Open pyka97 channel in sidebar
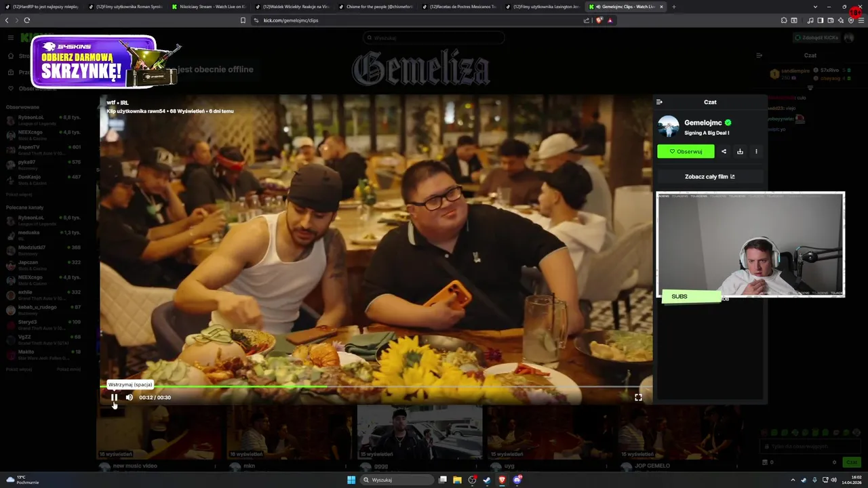Image resolution: width=868 pixels, height=488 pixels. coord(43,165)
